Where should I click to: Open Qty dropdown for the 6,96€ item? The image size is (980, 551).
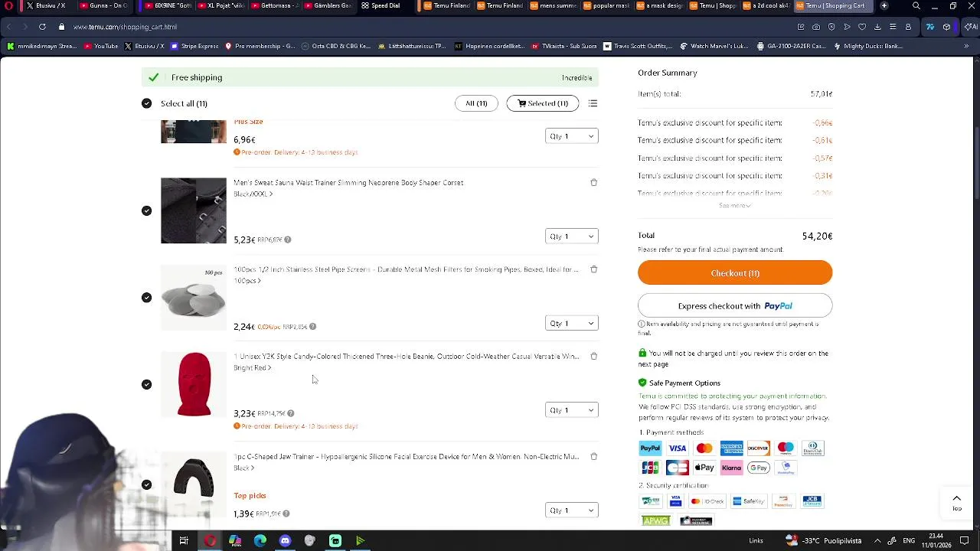571,136
